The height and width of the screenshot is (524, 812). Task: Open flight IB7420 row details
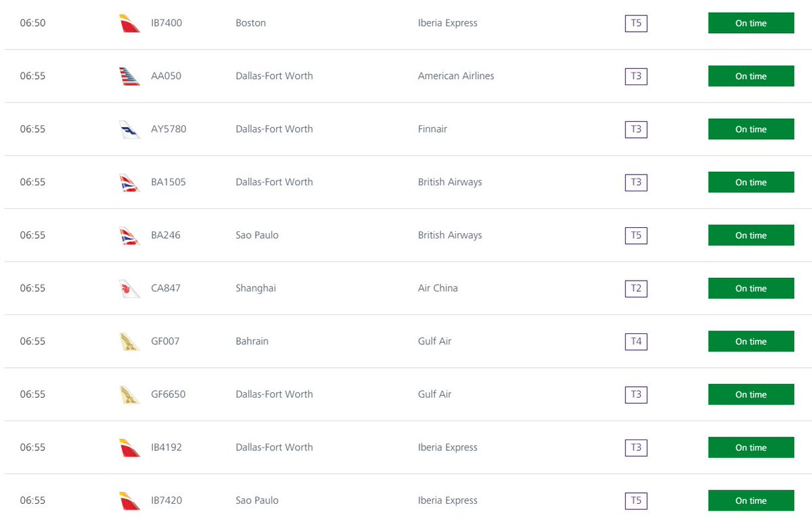pos(166,500)
